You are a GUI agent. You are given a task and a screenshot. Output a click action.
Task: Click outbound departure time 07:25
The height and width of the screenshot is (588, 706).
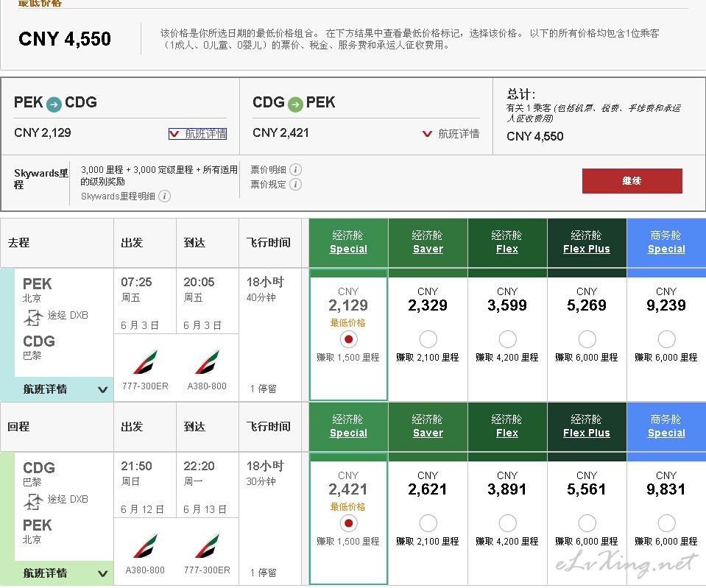(x=136, y=283)
